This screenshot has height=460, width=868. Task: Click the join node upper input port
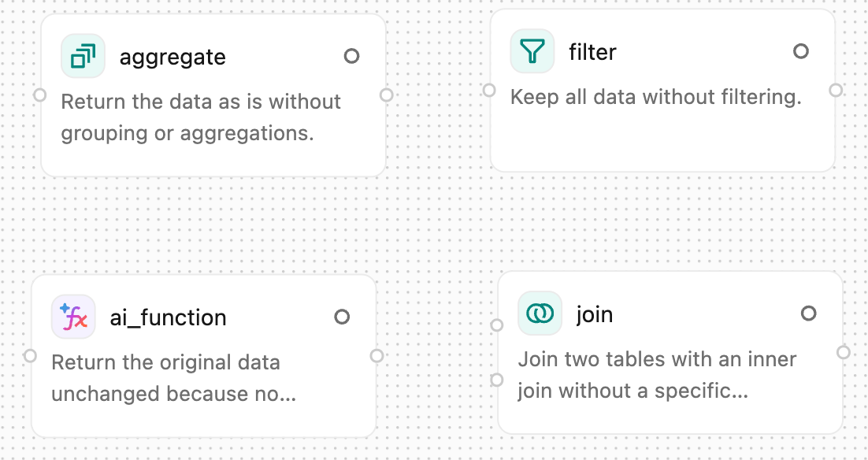[497, 325]
